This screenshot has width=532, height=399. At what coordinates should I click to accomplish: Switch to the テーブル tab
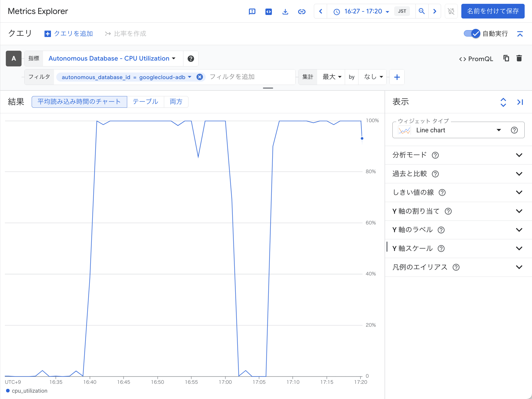click(x=145, y=102)
